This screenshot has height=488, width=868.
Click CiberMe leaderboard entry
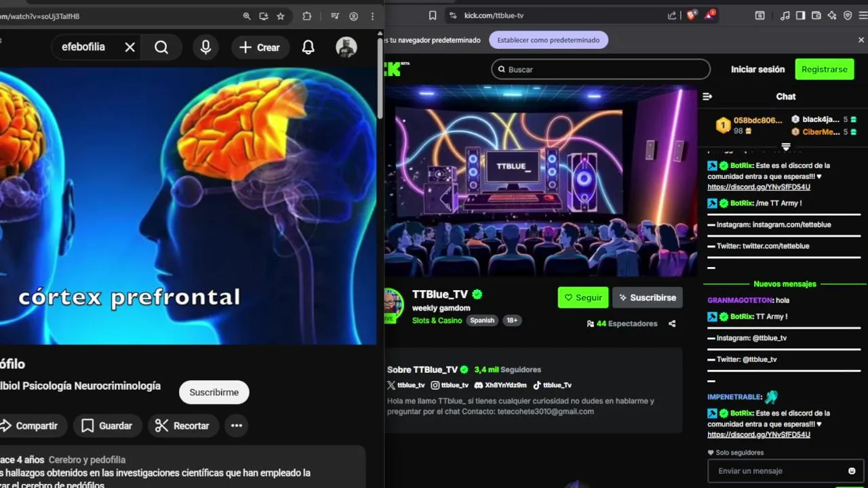[823, 131]
